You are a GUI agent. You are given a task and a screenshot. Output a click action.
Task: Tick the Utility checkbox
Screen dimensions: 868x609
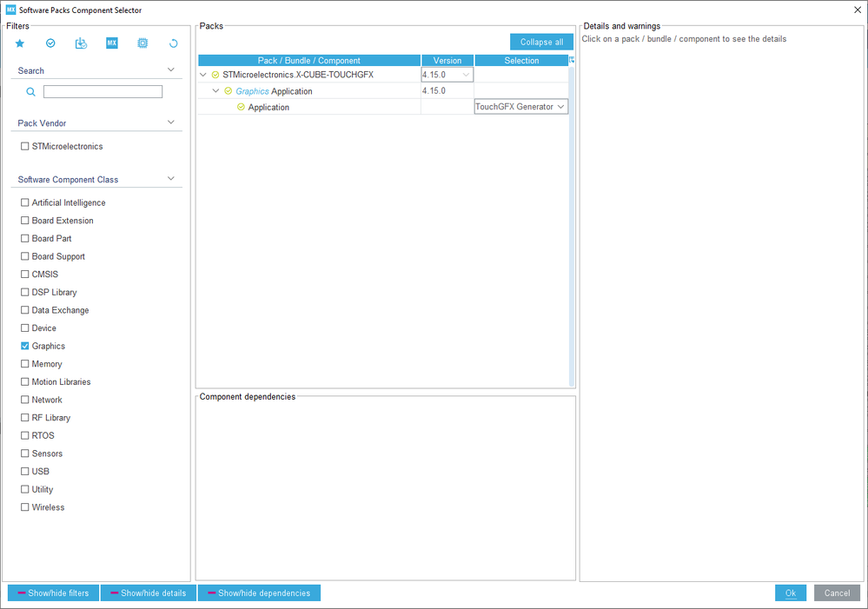click(x=25, y=489)
